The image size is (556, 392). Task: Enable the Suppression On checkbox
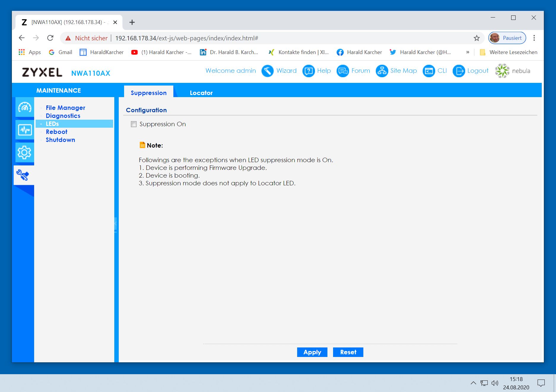pos(134,124)
